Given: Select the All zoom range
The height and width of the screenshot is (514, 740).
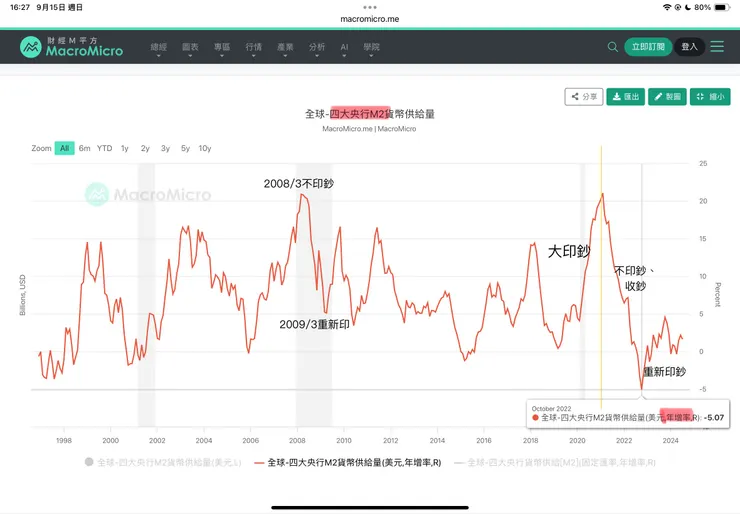Looking at the screenshot, I should [65, 148].
